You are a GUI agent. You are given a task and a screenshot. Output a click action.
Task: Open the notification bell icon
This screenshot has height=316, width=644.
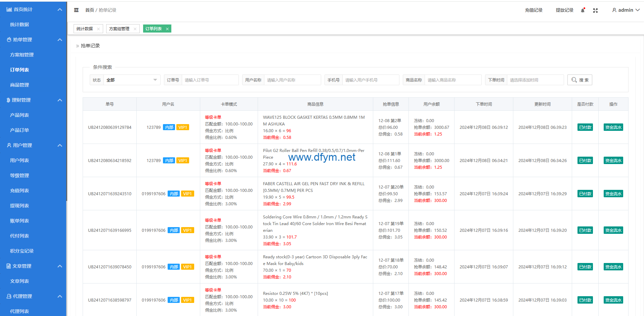pos(583,10)
